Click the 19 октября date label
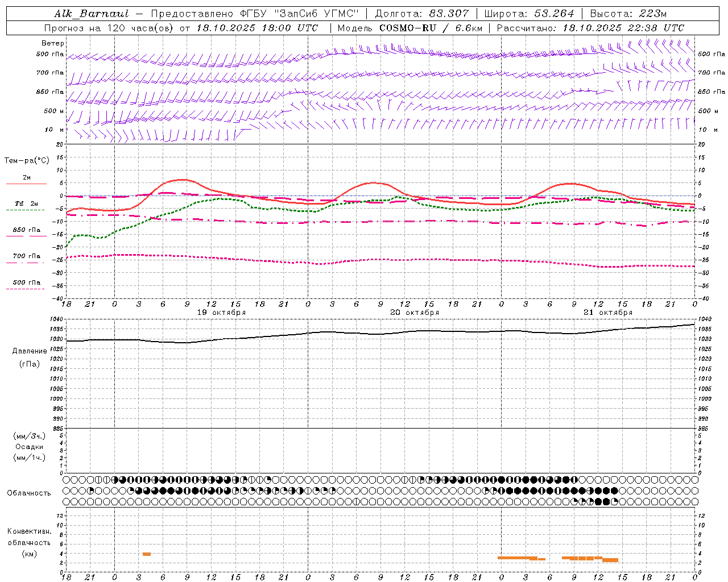This screenshot has height=582, width=728. coord(221,313)
